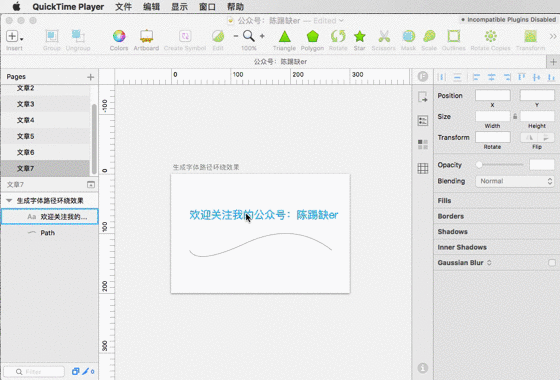Zoom in with the plus button

[x=262, y=36]
